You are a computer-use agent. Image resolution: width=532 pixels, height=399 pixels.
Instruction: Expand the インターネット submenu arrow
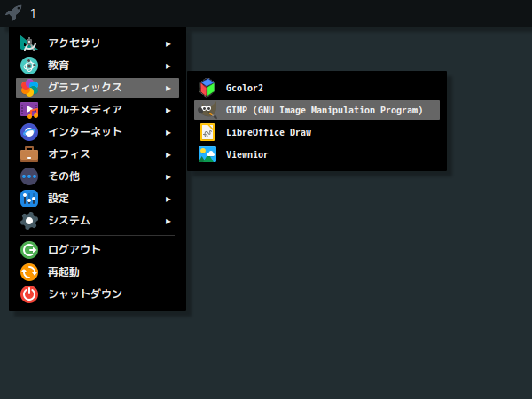tap(168, 133)
